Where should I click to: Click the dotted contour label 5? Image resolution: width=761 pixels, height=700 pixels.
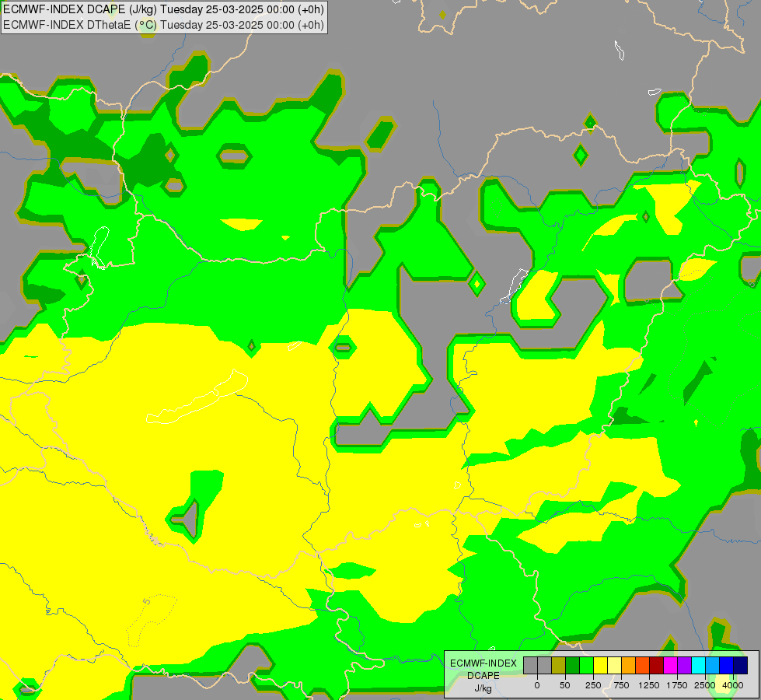pyautogui.click(x=147, y=602)
